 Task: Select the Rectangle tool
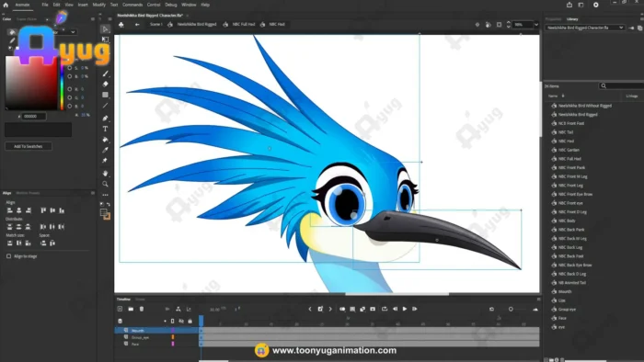tap(105, 95)
